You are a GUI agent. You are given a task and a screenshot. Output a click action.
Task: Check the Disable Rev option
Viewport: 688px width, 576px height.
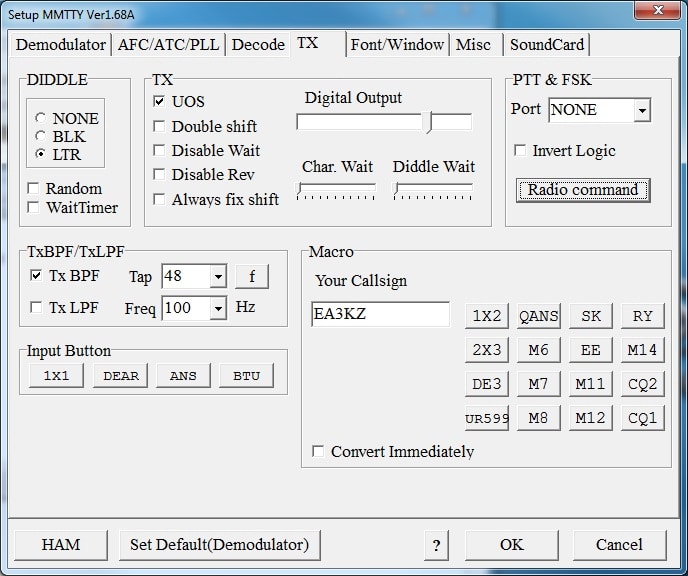pos(159,174)
